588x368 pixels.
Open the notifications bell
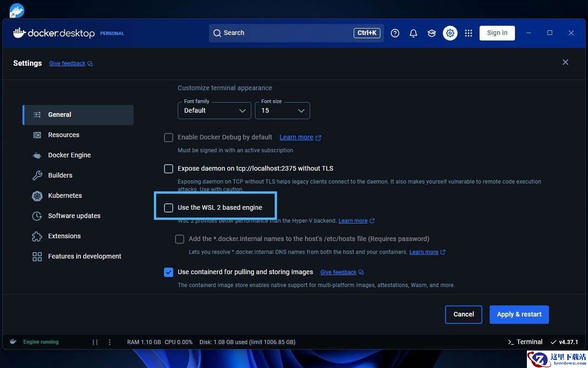[413, 33]
